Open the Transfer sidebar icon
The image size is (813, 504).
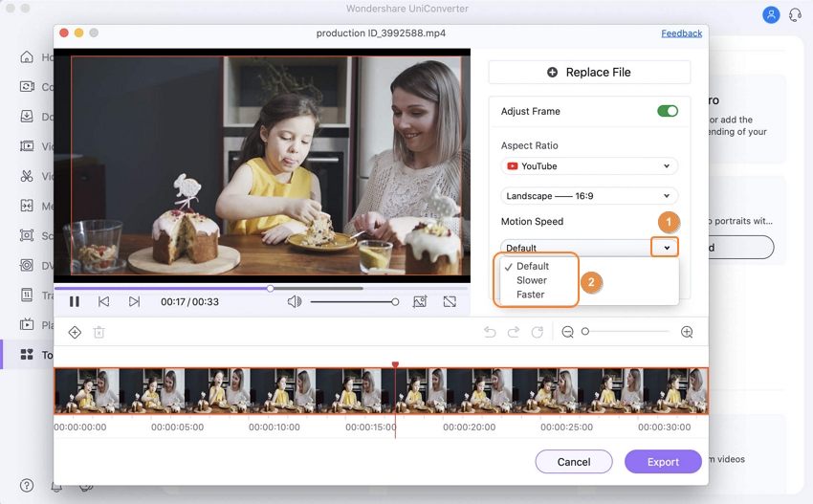point(27,296)
